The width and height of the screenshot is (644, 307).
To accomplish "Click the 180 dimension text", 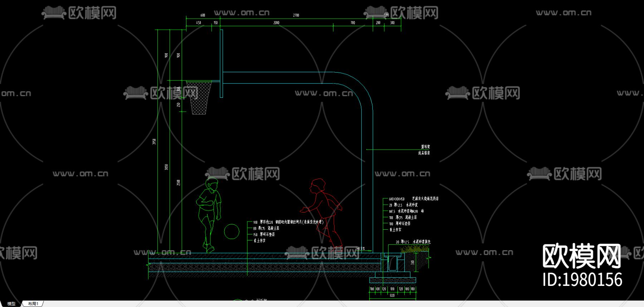I will (392, 289).
